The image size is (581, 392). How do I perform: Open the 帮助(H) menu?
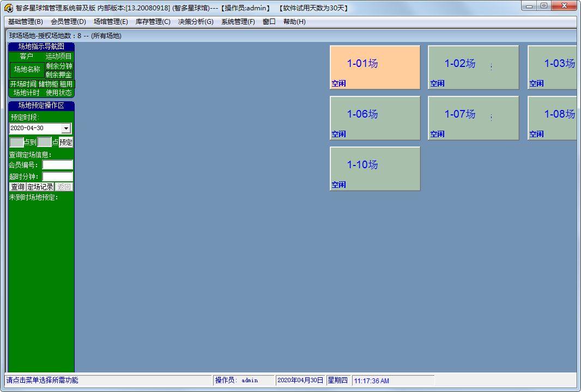coord(294,22)
